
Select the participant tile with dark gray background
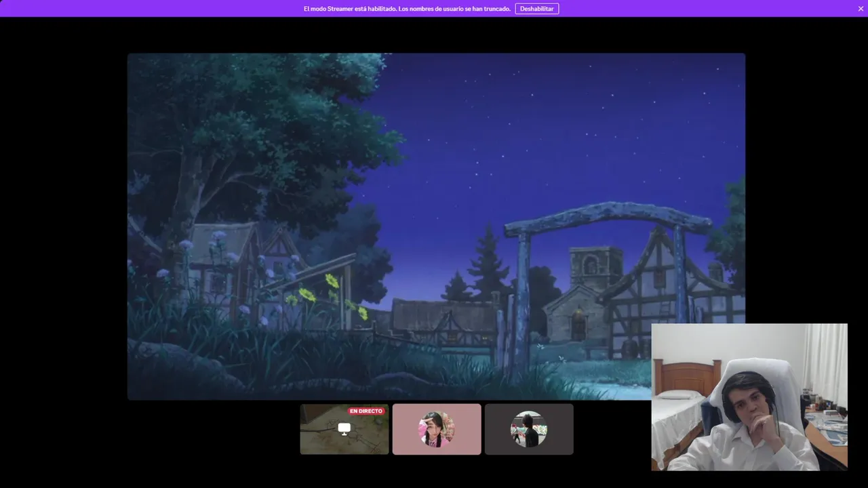coord(529,429)
